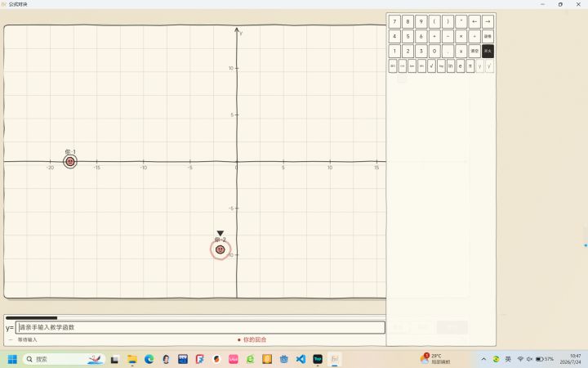Screen dimensions: 588x368
Task: Click the number 0 key
Action: [434, 51]
